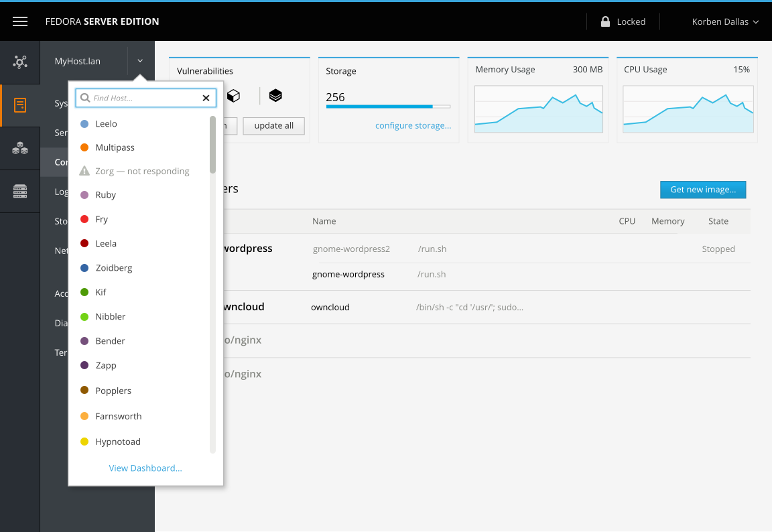772x532 pixels.
Task: Select the owncloud container name
Action: click(330, 307)
